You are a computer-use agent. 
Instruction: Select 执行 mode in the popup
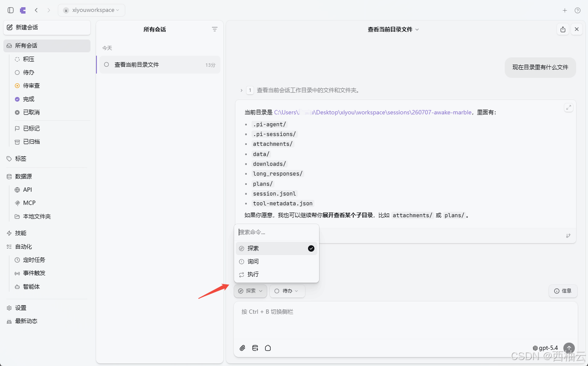pos(277,274)
